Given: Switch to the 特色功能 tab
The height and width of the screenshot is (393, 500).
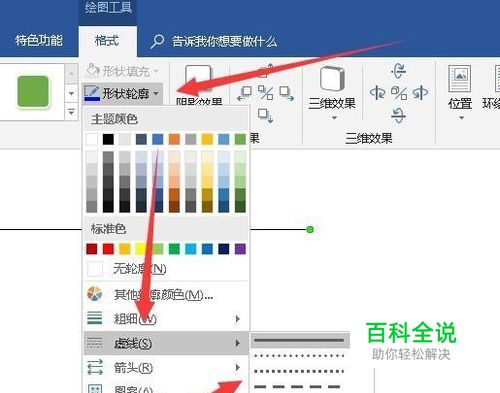Looking at the screenshot, I should [x=39, y=41].
